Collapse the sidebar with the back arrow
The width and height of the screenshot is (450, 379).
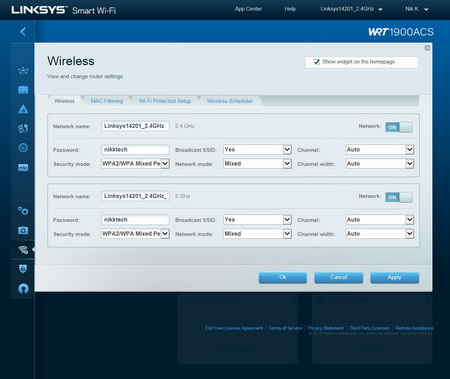pos(23,32)
